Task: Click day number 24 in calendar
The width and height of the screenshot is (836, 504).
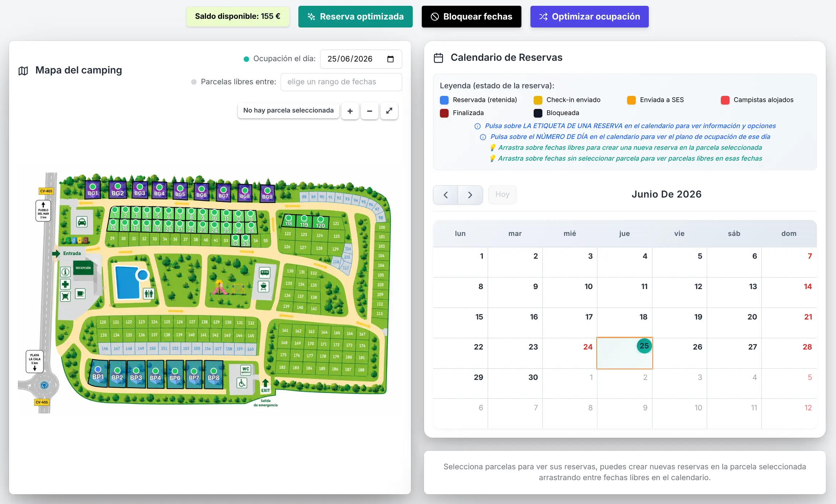Action: tap(588, 347)
